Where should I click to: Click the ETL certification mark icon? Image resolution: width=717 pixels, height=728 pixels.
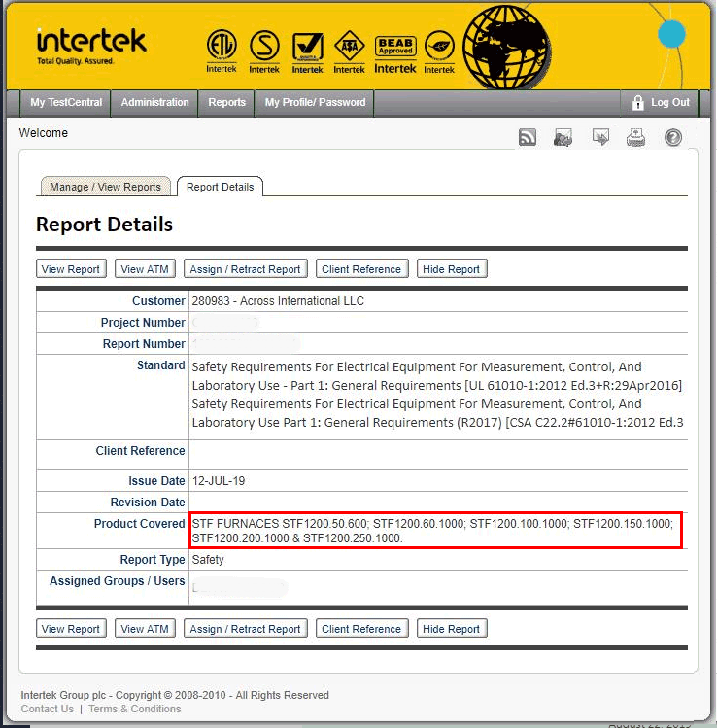[x=222, y=47]
